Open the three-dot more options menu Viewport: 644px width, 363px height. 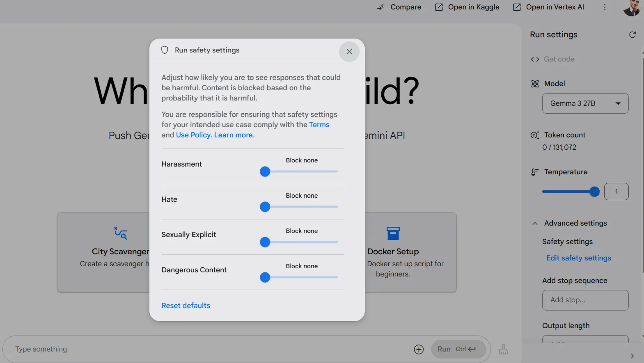point(605,7)
